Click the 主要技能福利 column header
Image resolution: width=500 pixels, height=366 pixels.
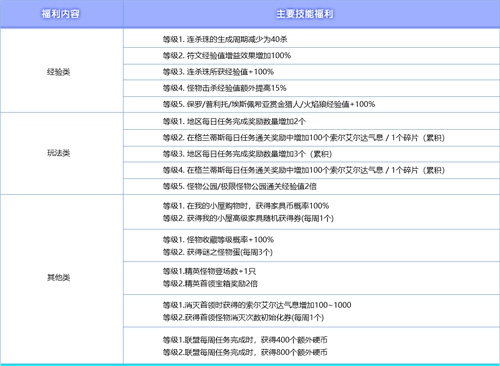[311, 14]
